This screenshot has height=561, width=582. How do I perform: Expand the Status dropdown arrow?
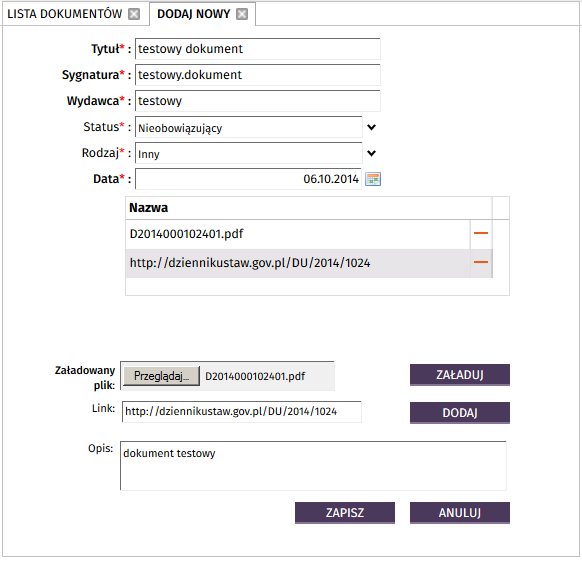point(372,127)
